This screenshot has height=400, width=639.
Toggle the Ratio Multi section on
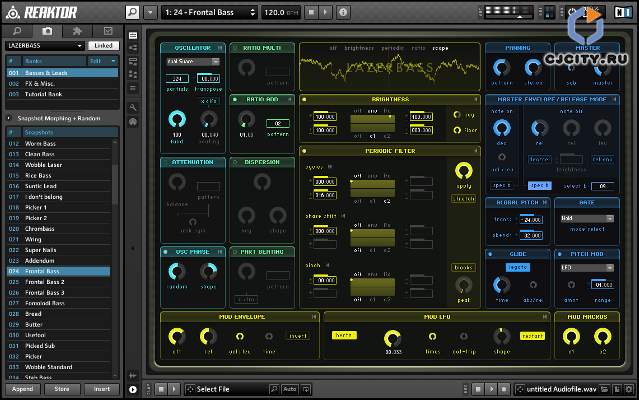[x=235, y=48]
